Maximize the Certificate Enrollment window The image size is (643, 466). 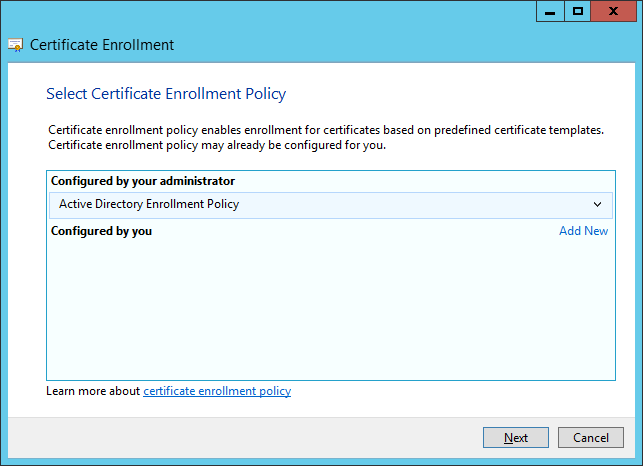click(578, 11)
